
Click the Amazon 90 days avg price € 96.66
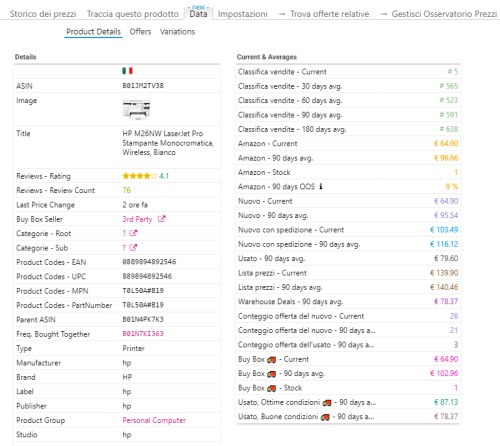[446, 158]
